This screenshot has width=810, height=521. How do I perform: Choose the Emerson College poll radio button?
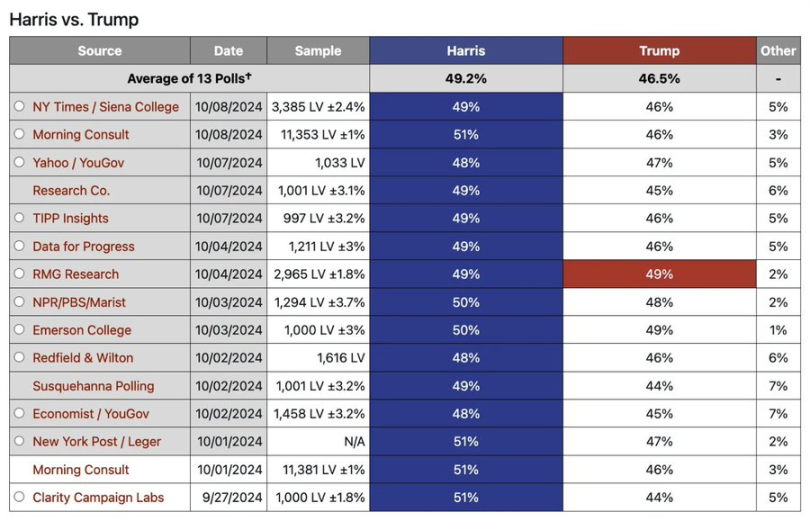point(19,330)
